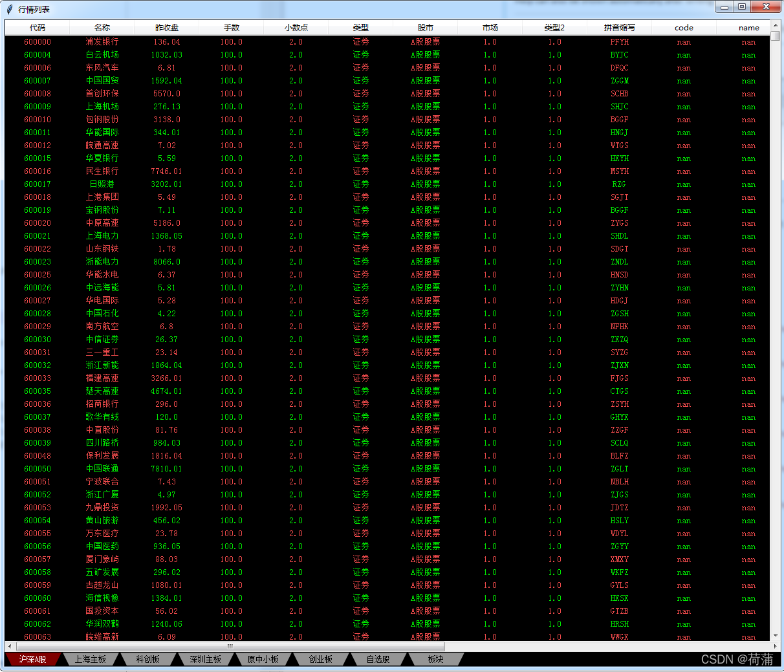Screen dimensions: 784x672
Task: Select stock code 600017
Action: tap(38, 184)
